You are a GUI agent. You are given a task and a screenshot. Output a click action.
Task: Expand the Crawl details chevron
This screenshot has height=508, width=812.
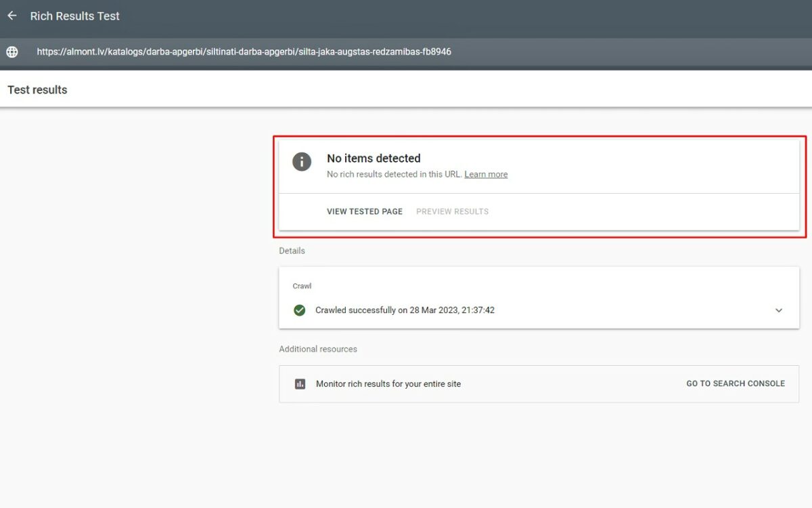(779, 310)
